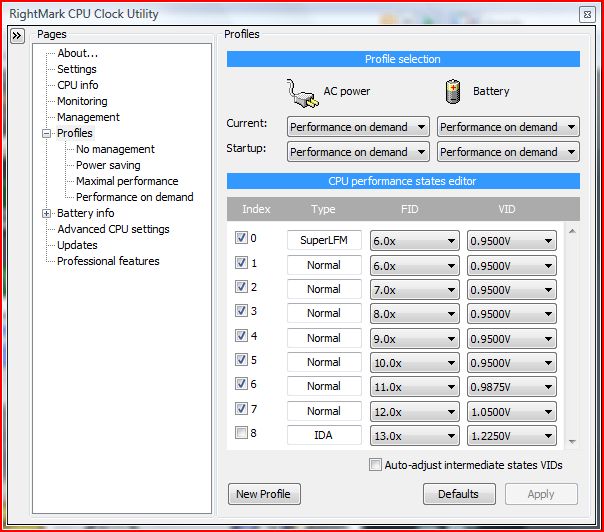Open Current AC power profile dropdown

358,127
